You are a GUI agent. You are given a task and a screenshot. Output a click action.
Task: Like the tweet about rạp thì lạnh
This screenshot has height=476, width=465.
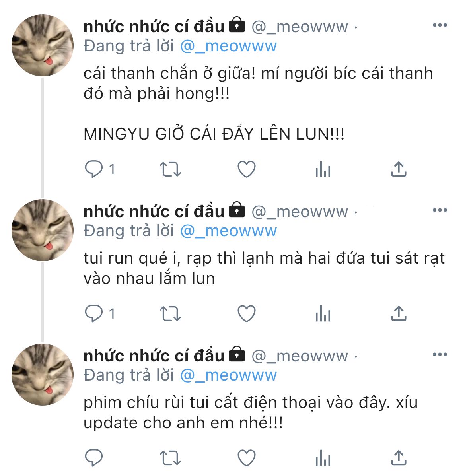[246, 314]
